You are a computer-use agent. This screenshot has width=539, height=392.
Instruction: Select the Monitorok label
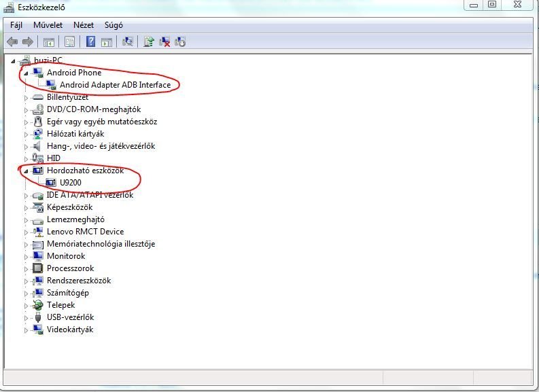pyautogui.click(x=66, y=256)
